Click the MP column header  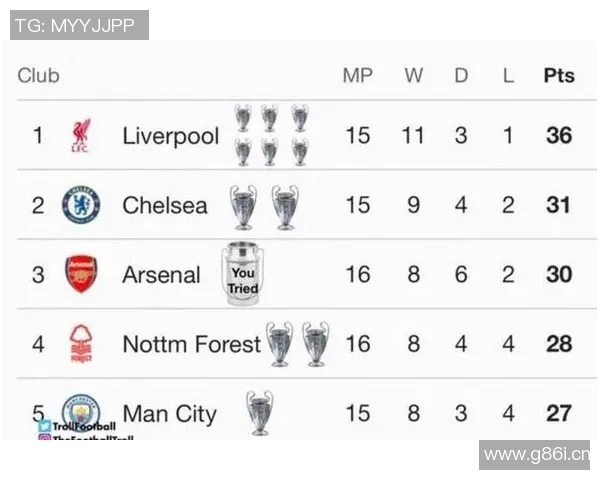tap(357, 75)
